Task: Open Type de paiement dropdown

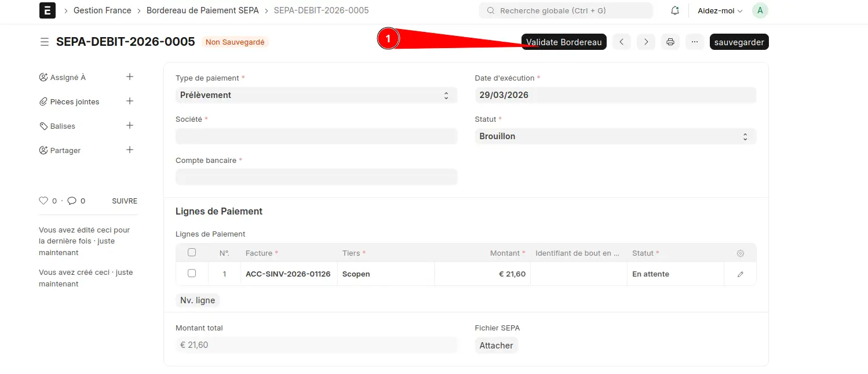Action: click(316, 95)
